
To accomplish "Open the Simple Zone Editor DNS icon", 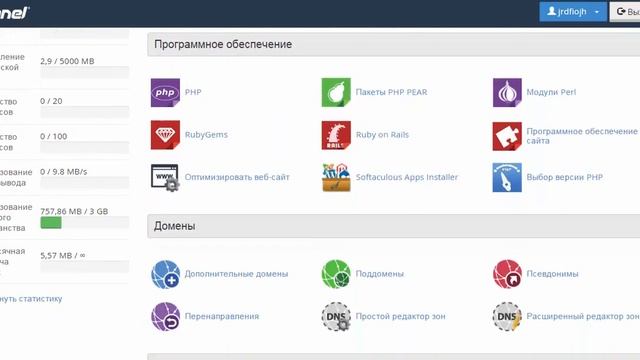I will pos(336,316).
